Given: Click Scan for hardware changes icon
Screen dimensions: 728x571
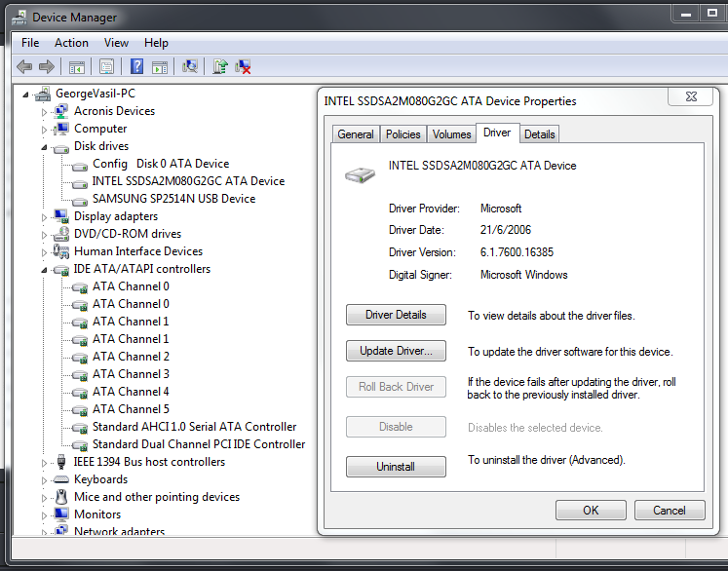Looking at the screenshot, I should point(190,66).
